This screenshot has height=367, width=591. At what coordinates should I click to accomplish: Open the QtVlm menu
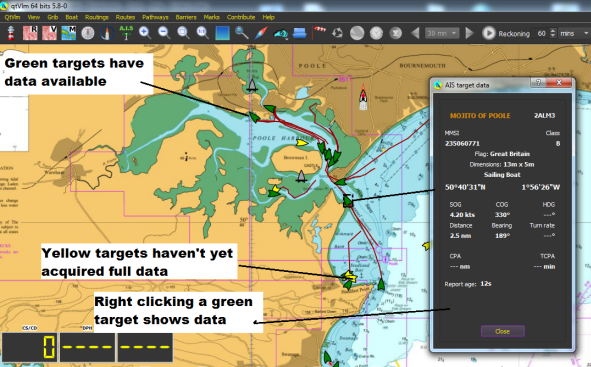tap(12, 17)
